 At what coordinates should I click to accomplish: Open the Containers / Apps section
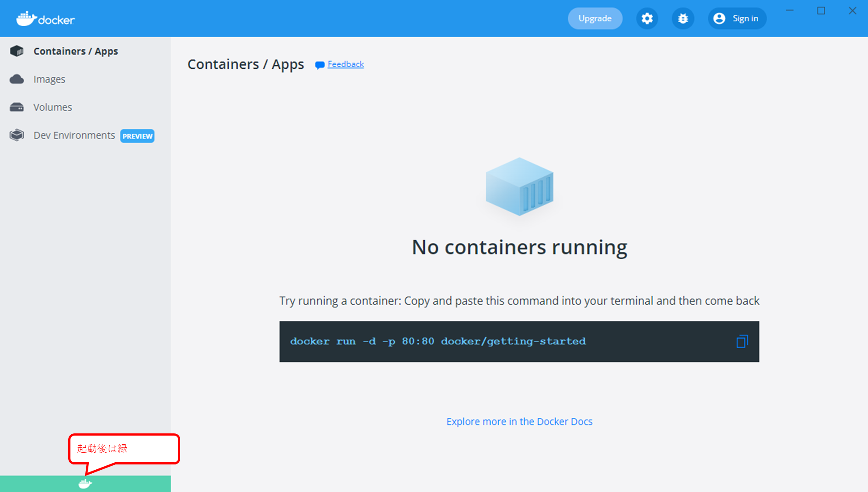coord(76,51)
